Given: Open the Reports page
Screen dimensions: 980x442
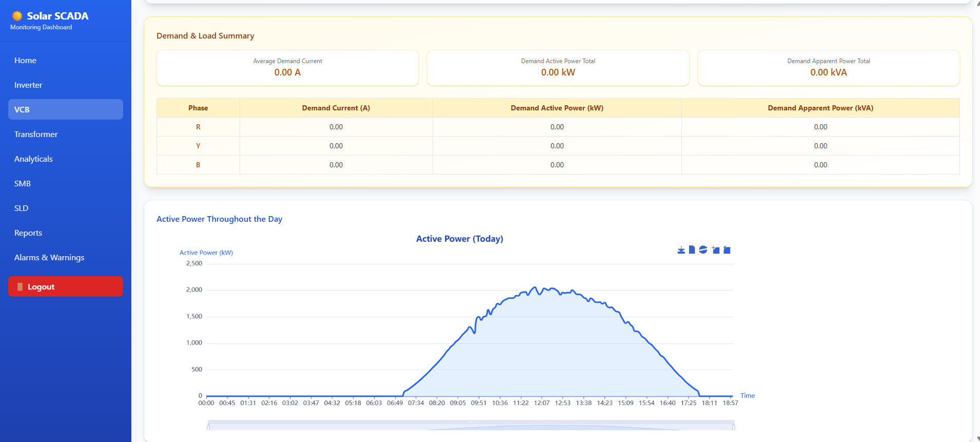Looking at the screenshot, I should 28,233.
